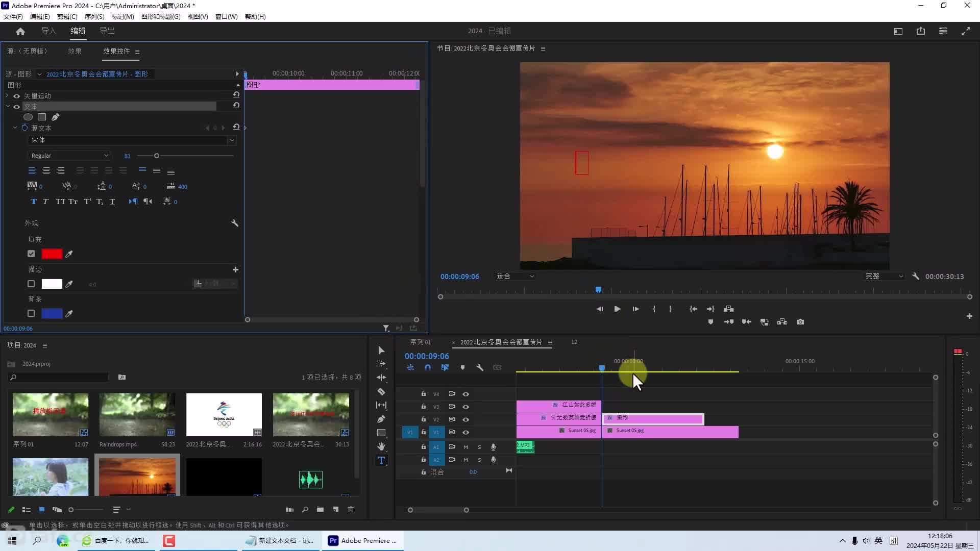
Task: Open the 文件(F) menu
Action: click(x=13, y=16)
